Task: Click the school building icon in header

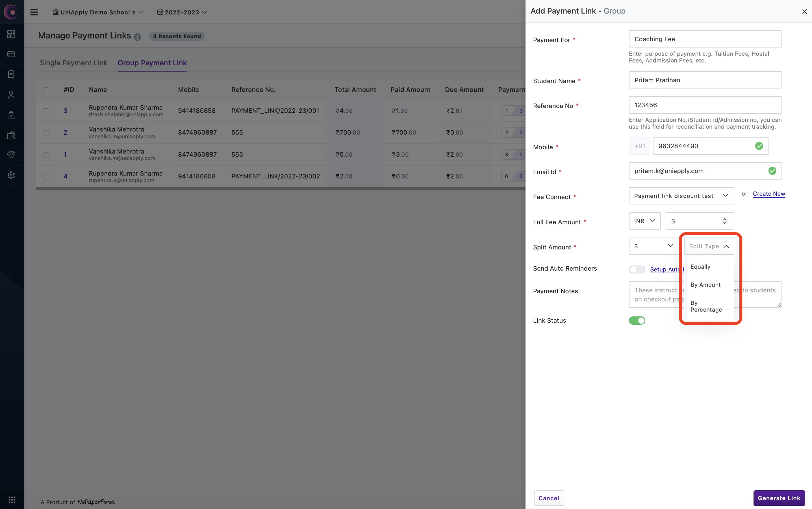Action: [56, 12]
